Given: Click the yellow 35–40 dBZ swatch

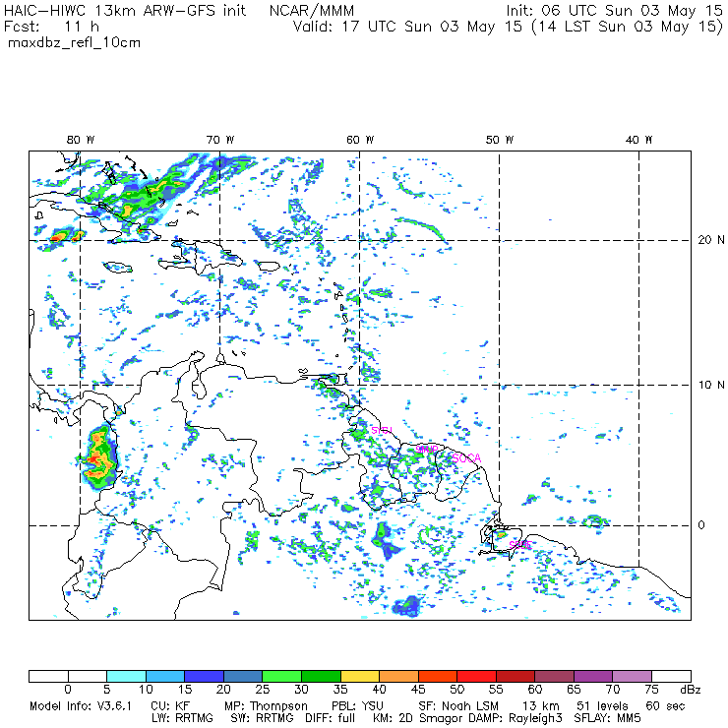Looking at the screenshot, I should (360, 676).
